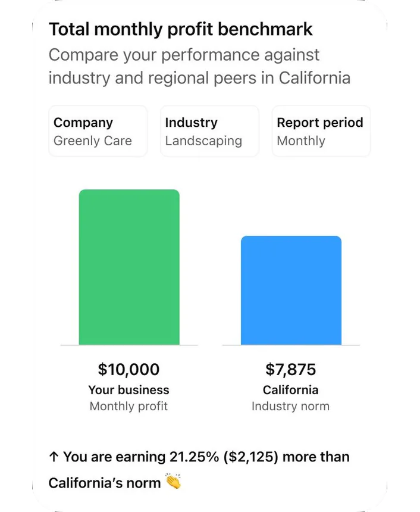Click the Greenly Care company name
The width and height of the screenshot is (420, 512).
(x=93, y=141)
